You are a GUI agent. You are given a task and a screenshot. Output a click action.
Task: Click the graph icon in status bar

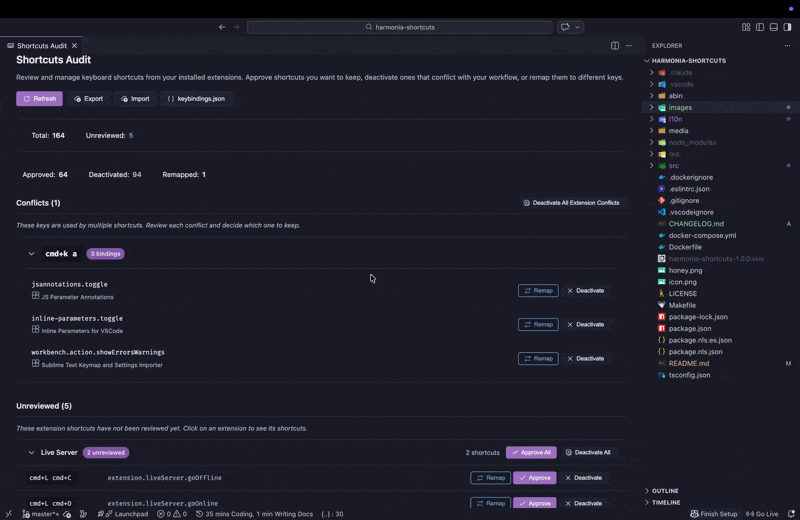point(84,514)
